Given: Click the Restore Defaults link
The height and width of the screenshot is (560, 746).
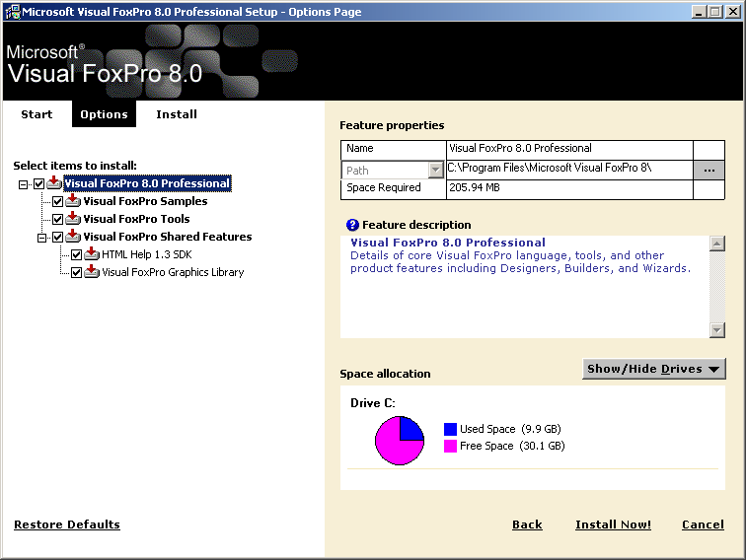Looking at the screenshot, I should (67, 525).
